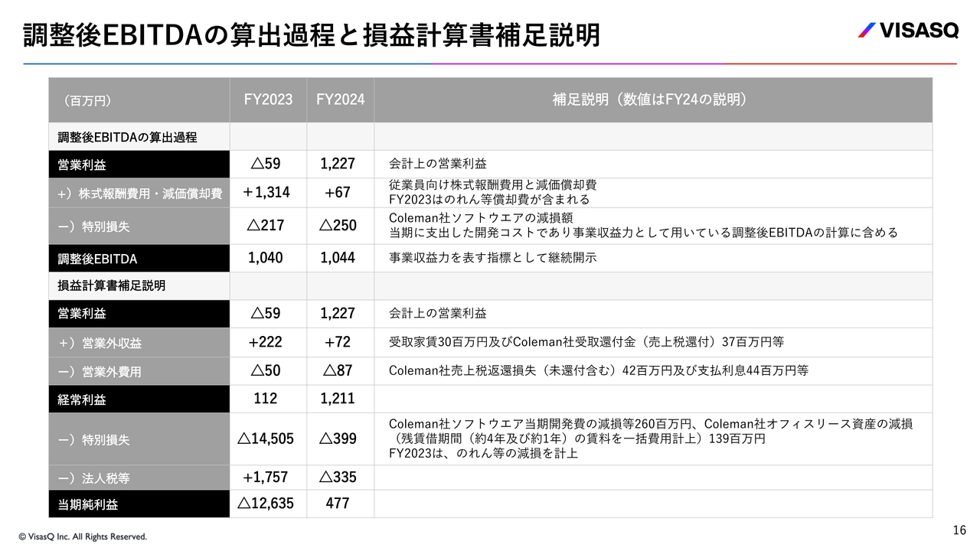Viewport: 980px width, 551px height.
Task: Select the 1,211 value
Action: coord(338,399)
